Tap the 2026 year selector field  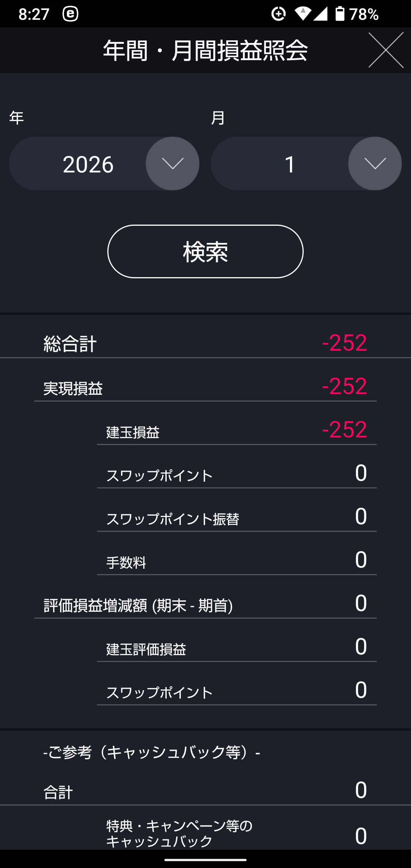(x=88, y=164)
